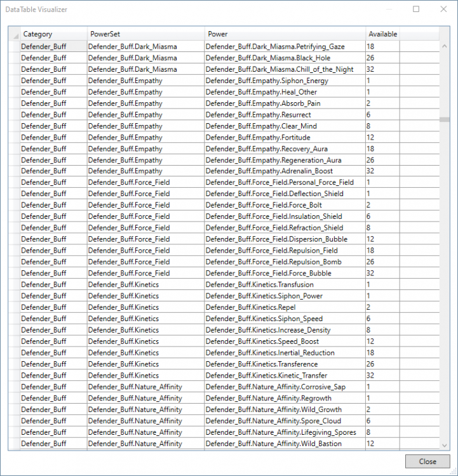The image size is (458, 476).
Task: Select the Kinetics.Kinetic_Transfer power cell
Action: [x=285, y=376]
